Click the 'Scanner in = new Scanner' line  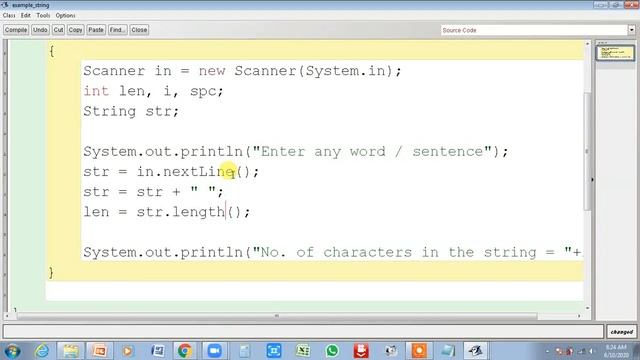point(242,71)
